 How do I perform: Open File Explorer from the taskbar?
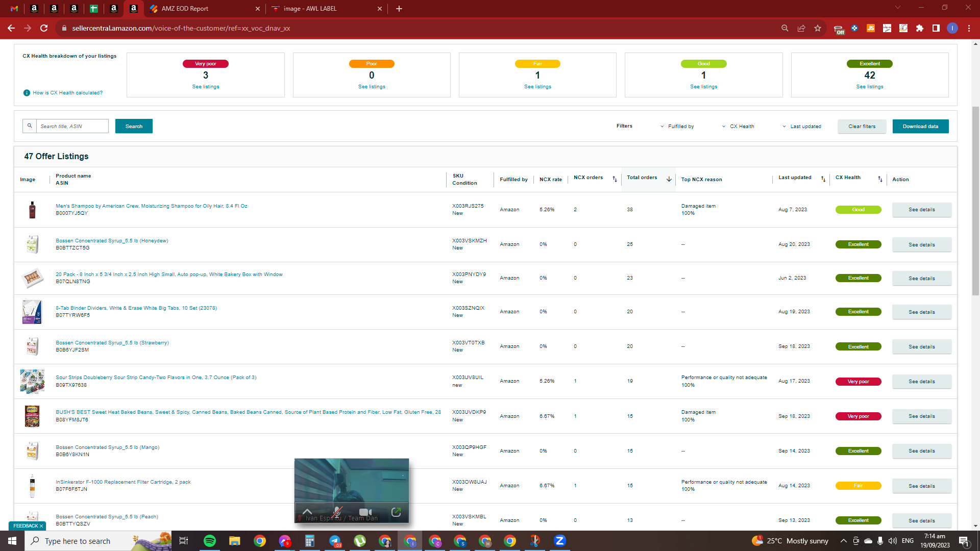[234, 541]
